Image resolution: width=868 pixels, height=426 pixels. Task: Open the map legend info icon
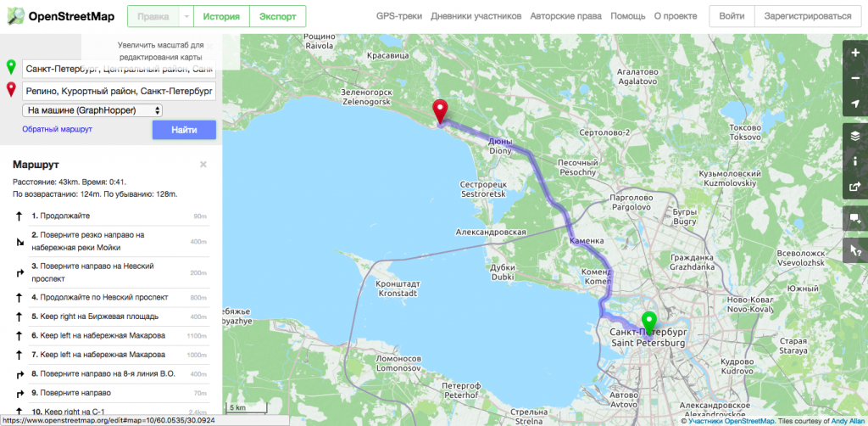tap(855, 161)
